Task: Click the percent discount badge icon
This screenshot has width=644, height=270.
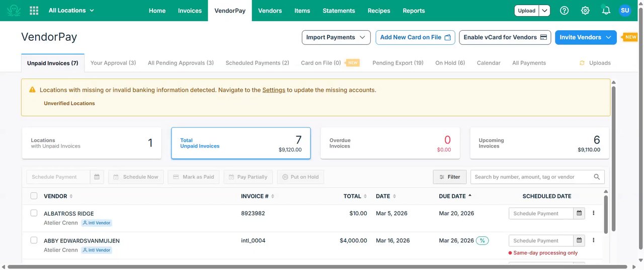Action: 482,241
